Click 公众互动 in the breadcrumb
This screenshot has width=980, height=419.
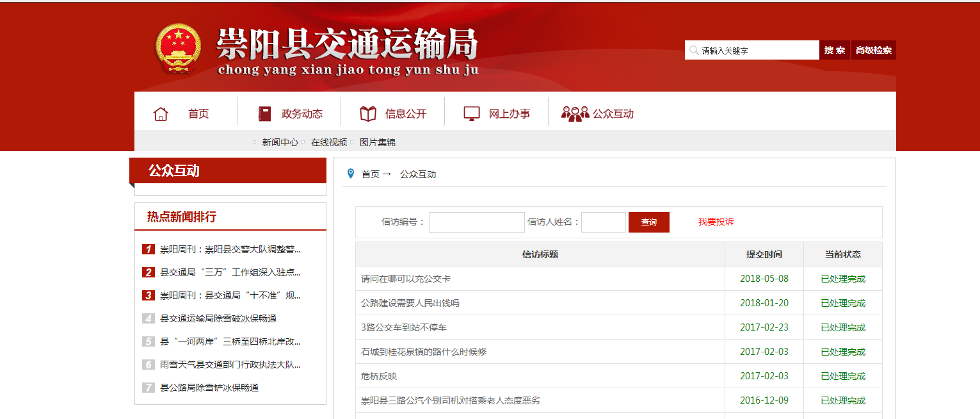pos(418,174)
